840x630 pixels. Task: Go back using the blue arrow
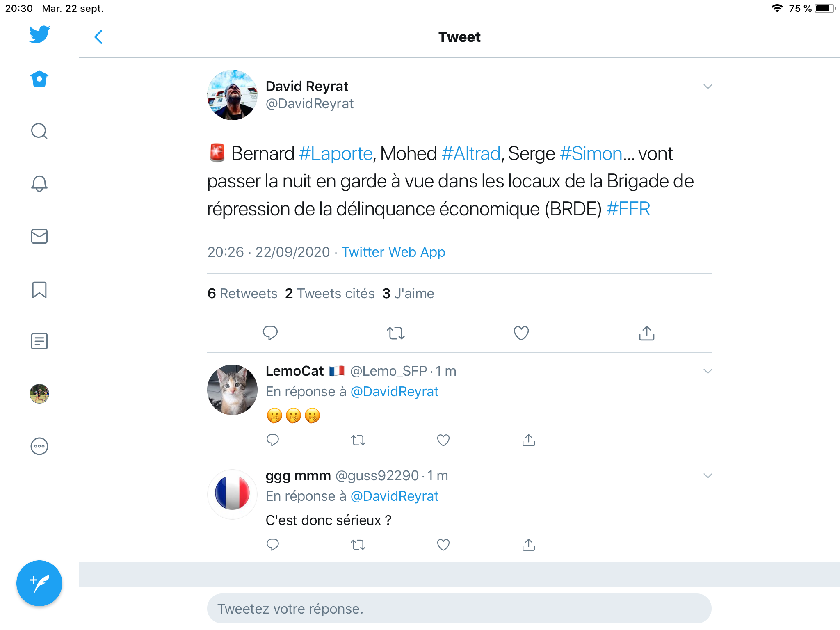pyautogui.click(x=98, y=37)
